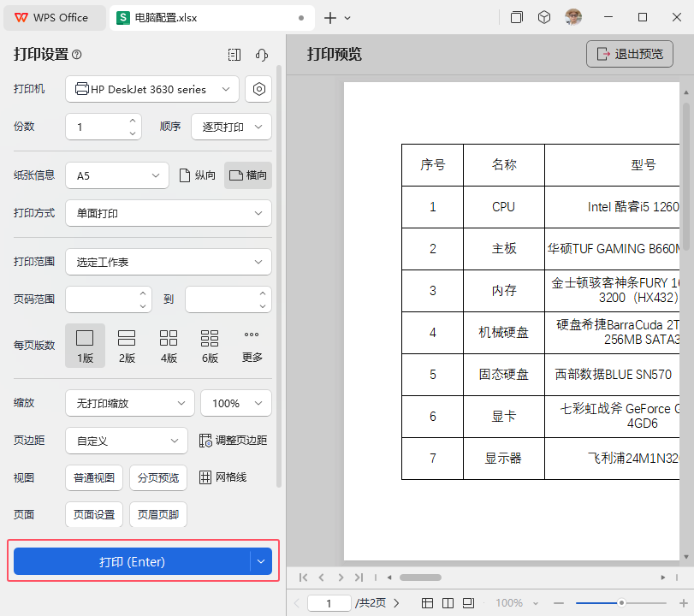Image resolution: width=694 pixels, height=616 pixels.
Task: Switch to the WPS Office tab
Action: [x=55, y=18]
